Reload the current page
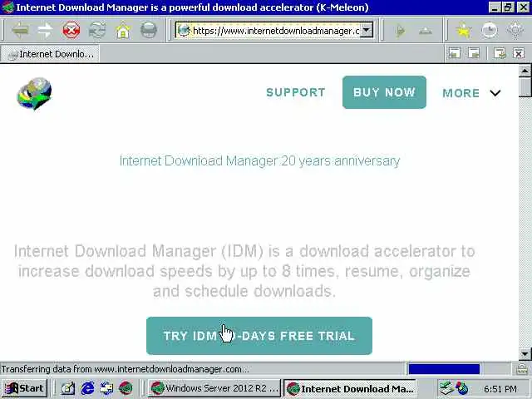The image size is (532, 399). coord(97,31)
